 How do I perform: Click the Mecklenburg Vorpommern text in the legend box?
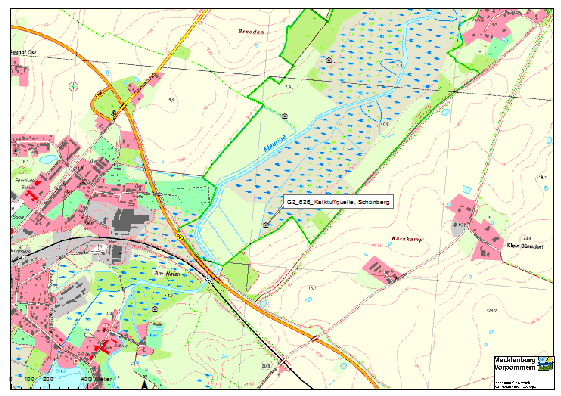click(x=516, y=364)
